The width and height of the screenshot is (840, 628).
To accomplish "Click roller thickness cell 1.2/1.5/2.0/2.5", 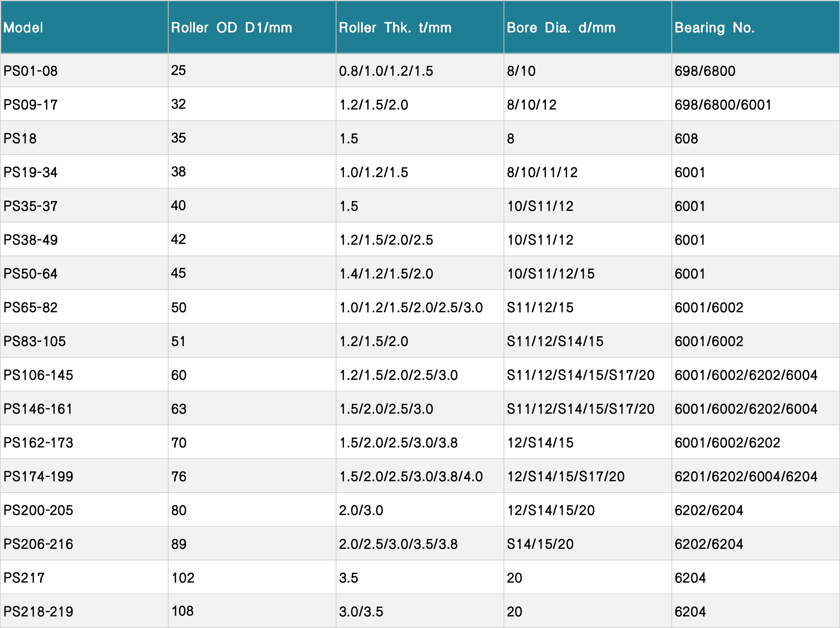I will tap(386, 240).
